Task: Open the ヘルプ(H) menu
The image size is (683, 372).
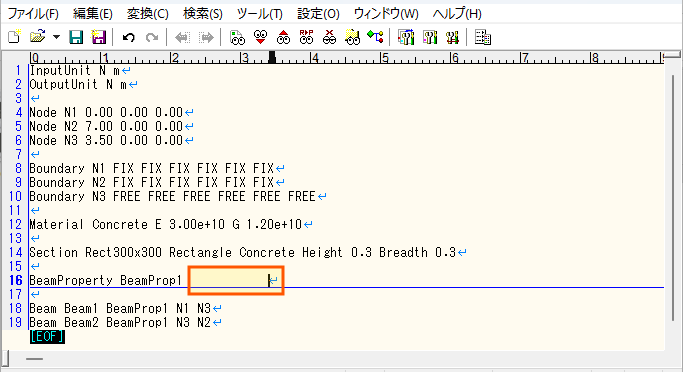Action: [x=457, y=14]
